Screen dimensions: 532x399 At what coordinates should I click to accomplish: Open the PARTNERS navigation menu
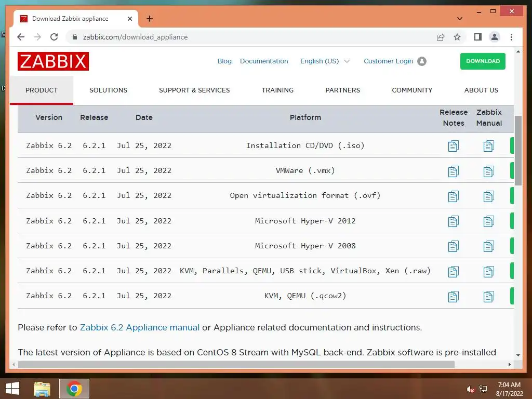point(343,90)
